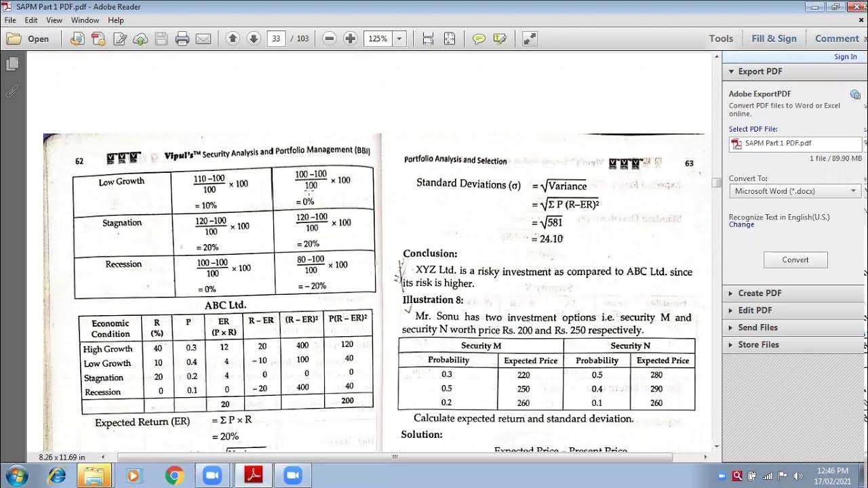Open the View menu
The height and width of the screenshot is (488, 868).
54,20
